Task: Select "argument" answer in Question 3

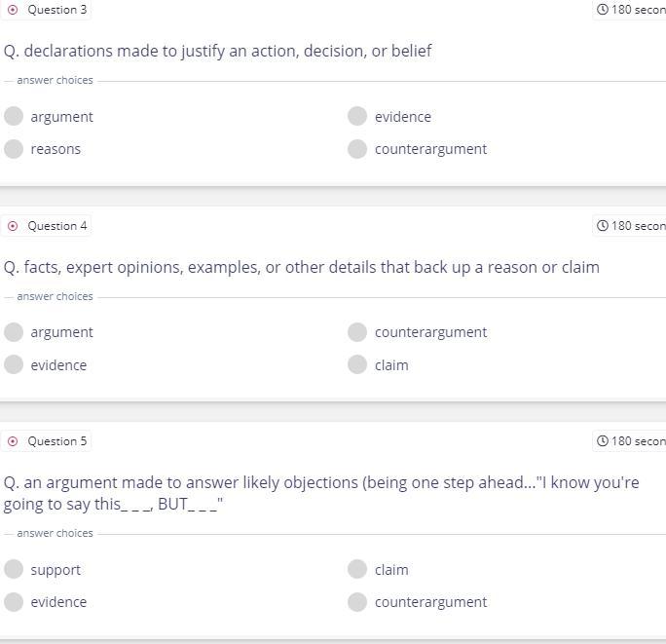Action: click(x=14, y=117)
